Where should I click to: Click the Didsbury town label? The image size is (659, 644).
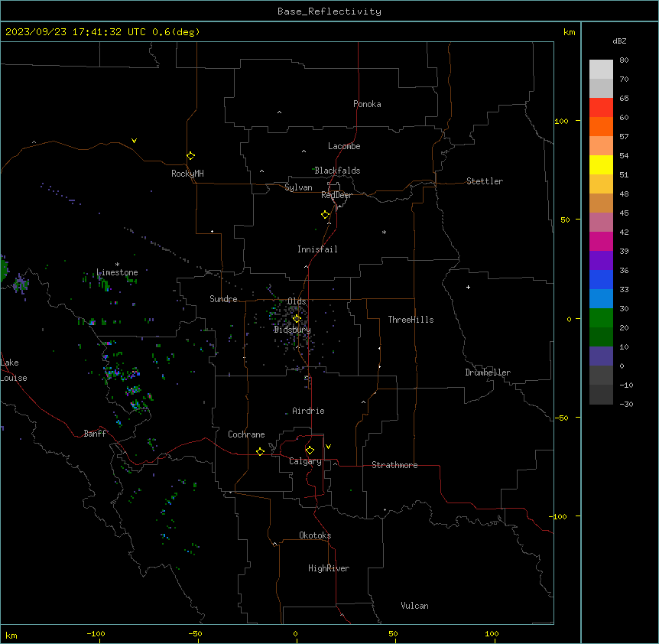(293, 330)
